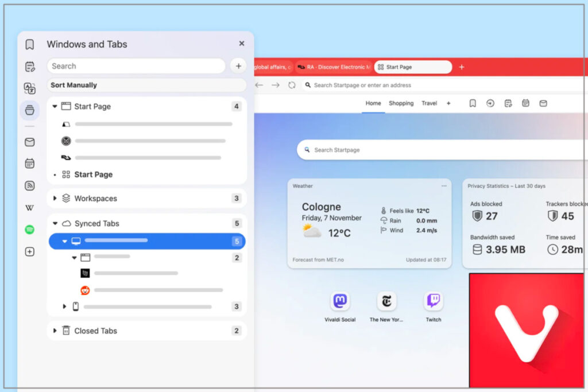Open the Sort Manually dropdown
Screen dimensions: 588x392
point(146,85)
